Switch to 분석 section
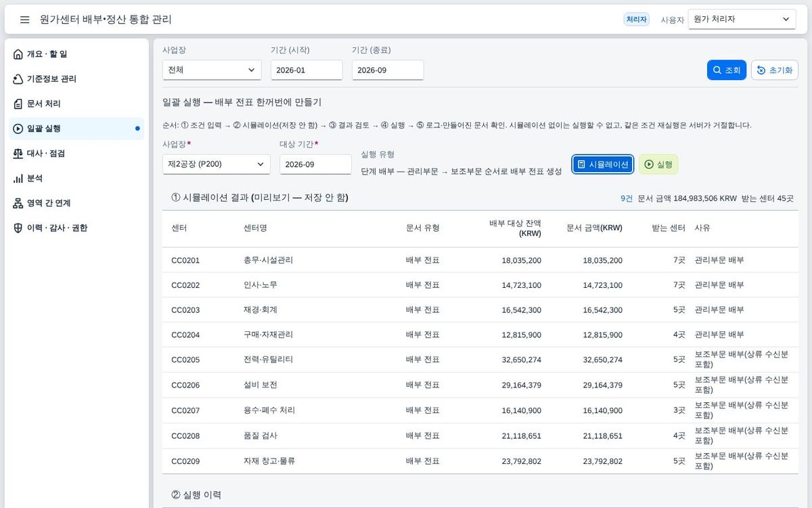 [x=76, y=178]
